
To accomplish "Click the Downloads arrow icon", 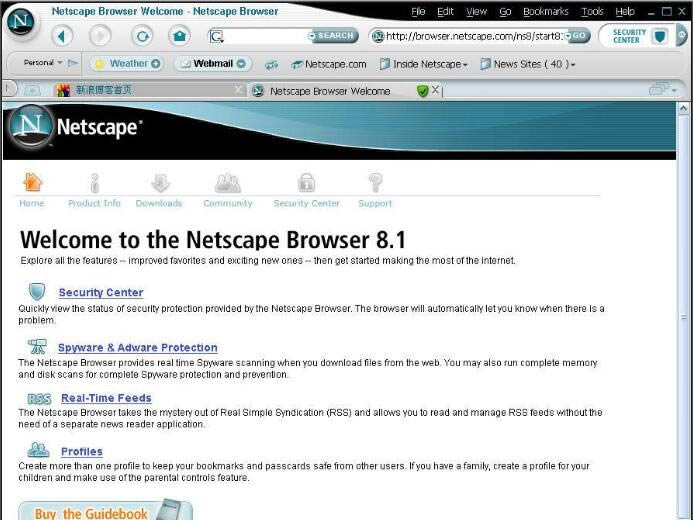I will pyautogui.click(x=160, y=183).
